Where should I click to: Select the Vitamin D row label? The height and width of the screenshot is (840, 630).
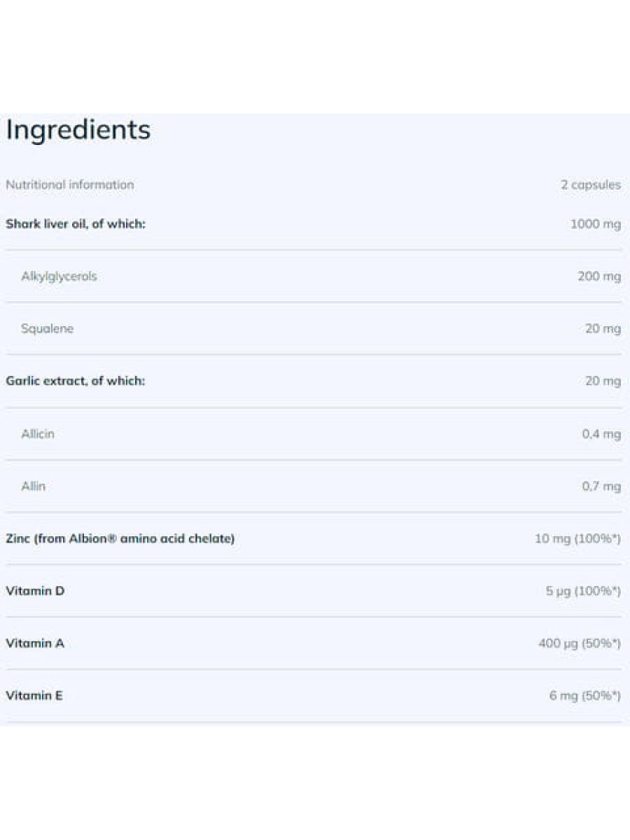coord(35,591)
